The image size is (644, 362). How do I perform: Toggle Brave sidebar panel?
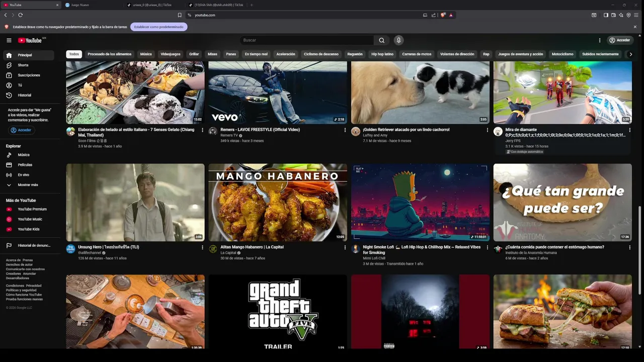pos(606,15)
